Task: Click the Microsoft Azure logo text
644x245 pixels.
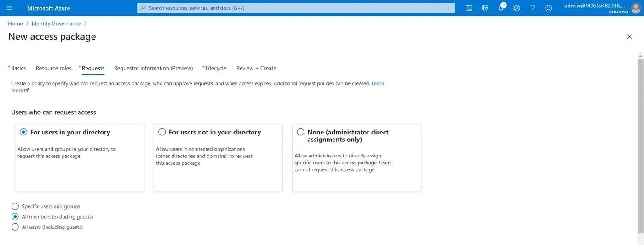Action: click(x=49, y=8)
